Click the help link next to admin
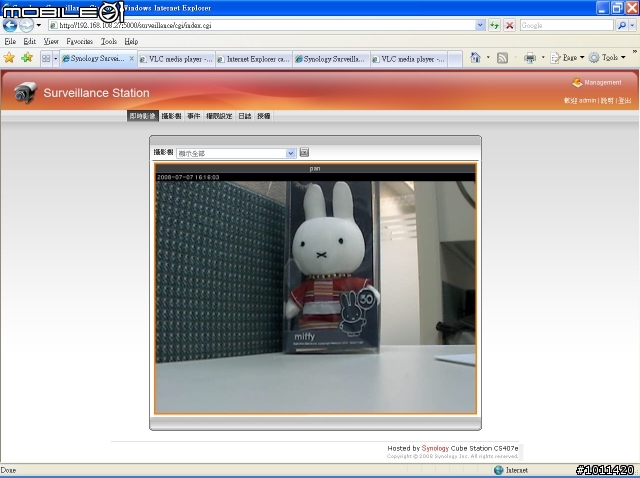Image resolution: width=640 pixels, height=478 pixels. 607,100
